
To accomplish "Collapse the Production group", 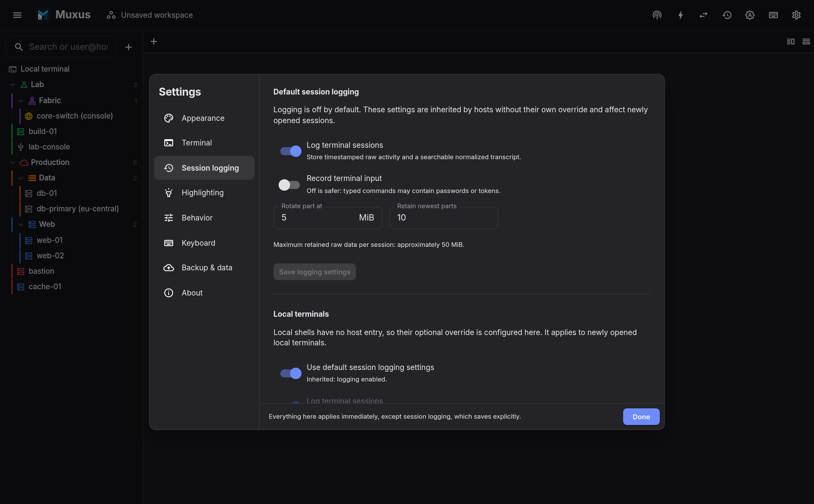I will [x=13, y=163].
